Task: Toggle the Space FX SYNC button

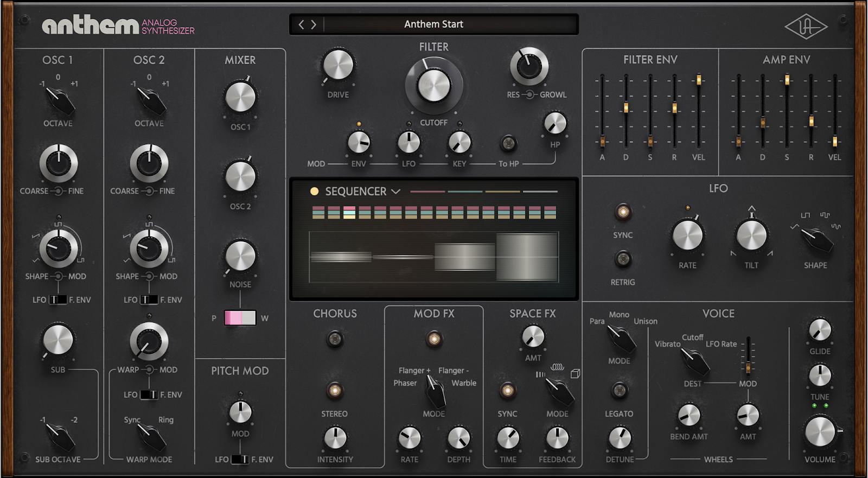Action: point(508,390)
